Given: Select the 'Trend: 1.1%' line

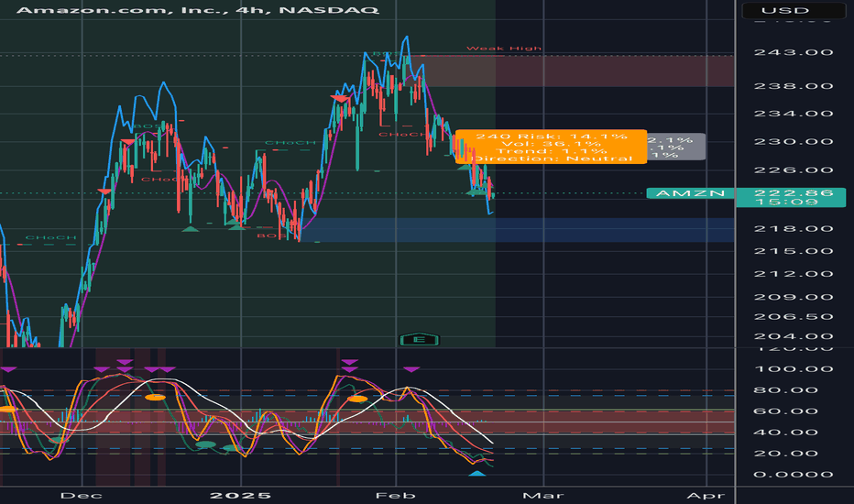Looking at the screenshot, I should tap(552, 151).
